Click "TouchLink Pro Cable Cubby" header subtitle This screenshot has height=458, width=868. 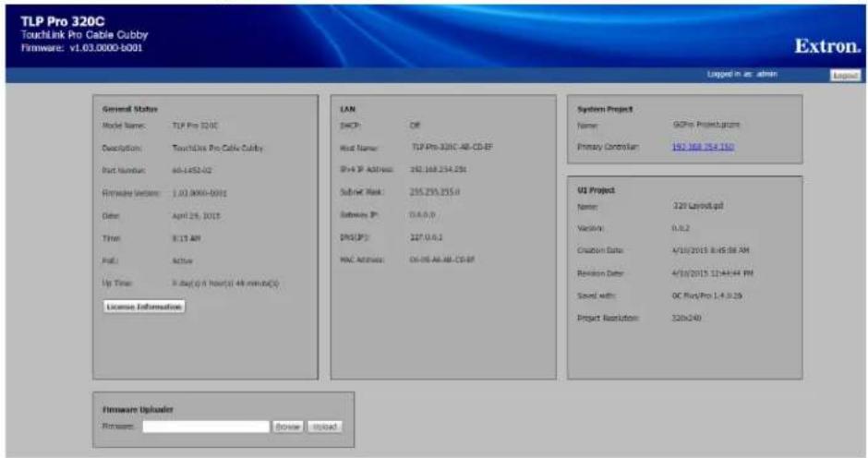click(85, 35)
